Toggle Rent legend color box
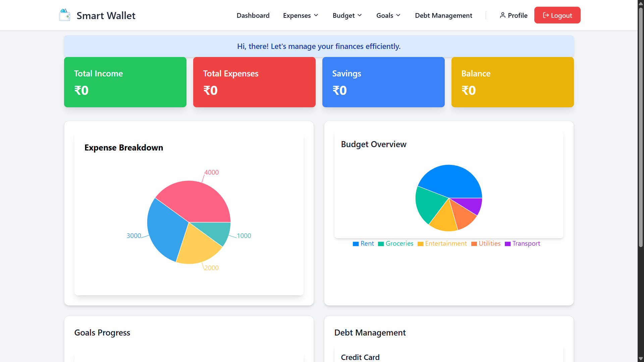 (356, 244)
